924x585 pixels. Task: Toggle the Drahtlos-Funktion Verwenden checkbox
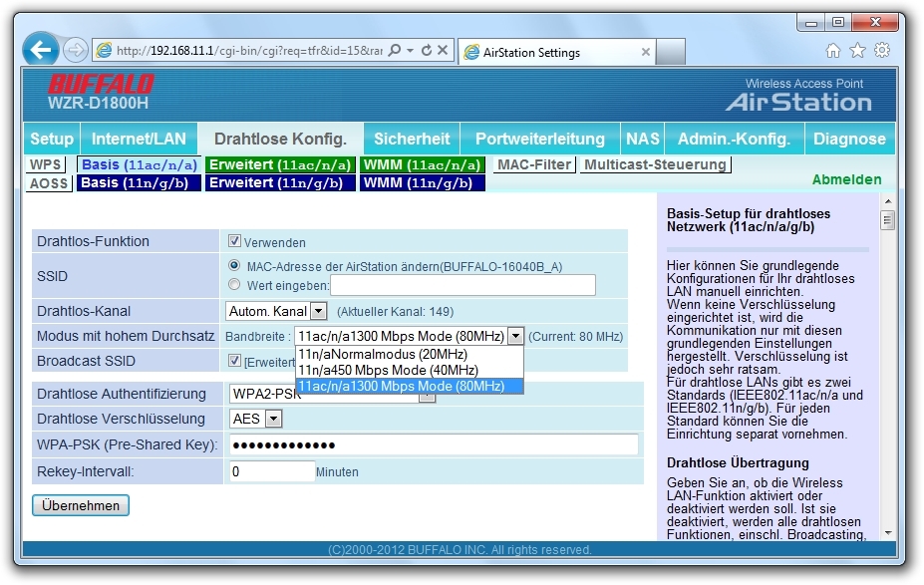pyautogui.click(x=234, y=241)
